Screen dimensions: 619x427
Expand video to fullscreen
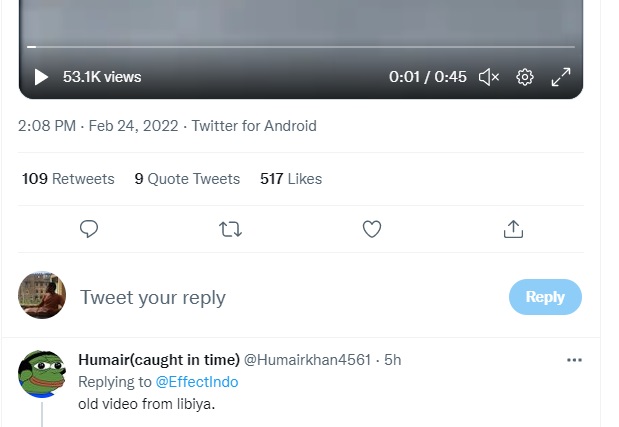(561, 77)
